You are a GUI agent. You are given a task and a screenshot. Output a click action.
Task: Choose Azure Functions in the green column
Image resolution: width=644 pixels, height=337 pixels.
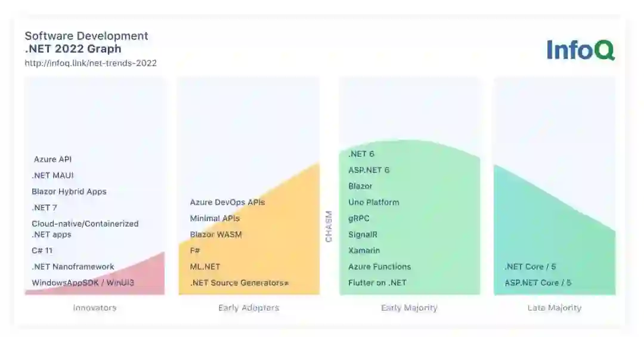click(379, 267)
